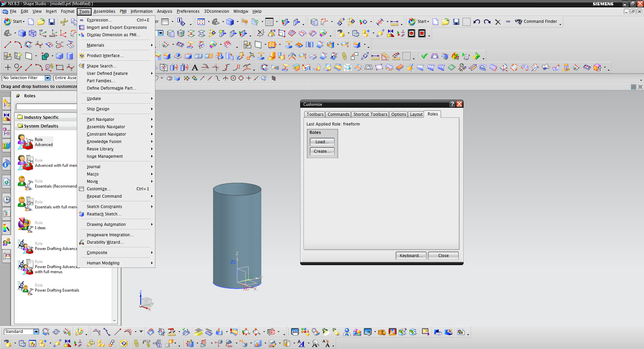Choose Part Families... from Tools menu

point(116,81)
